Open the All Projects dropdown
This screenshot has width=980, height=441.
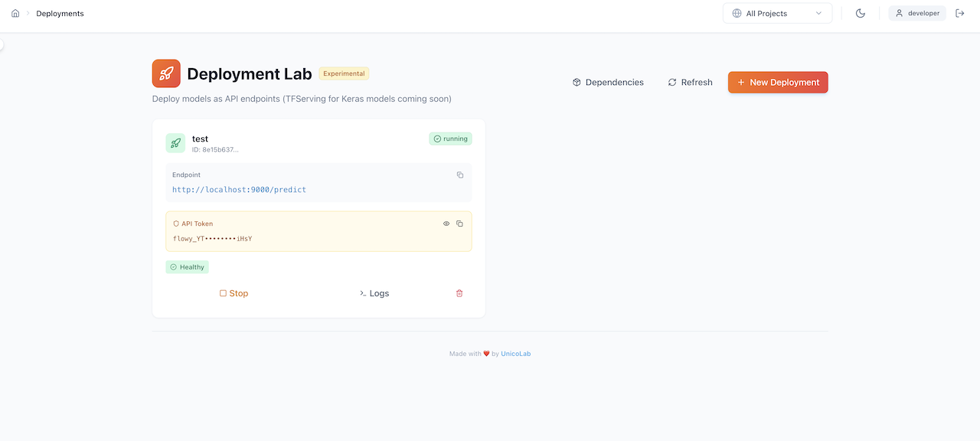click(x=777, y=13)
